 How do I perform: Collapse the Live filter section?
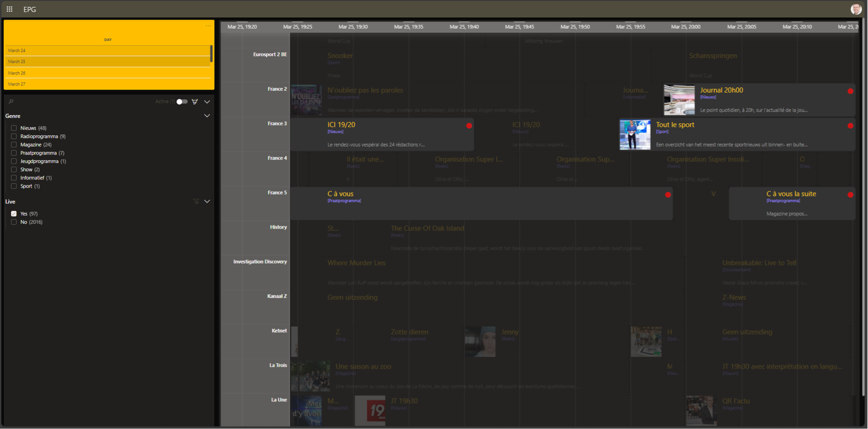(x=207, y=201)
